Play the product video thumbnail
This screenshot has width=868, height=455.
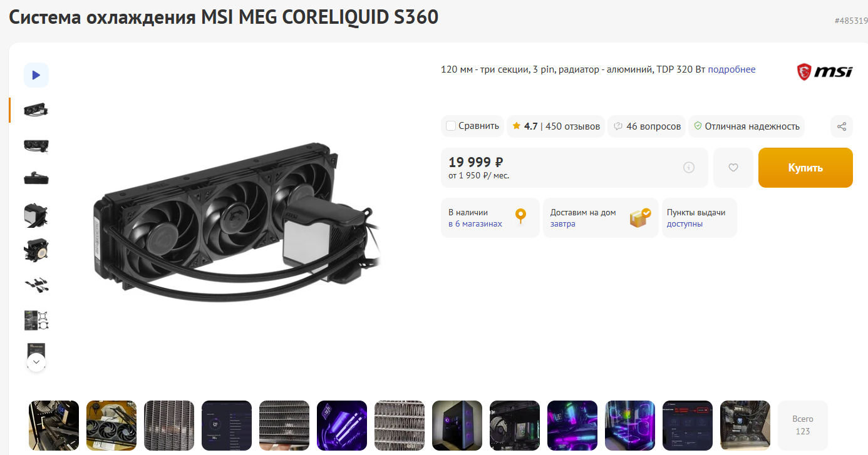36,75
